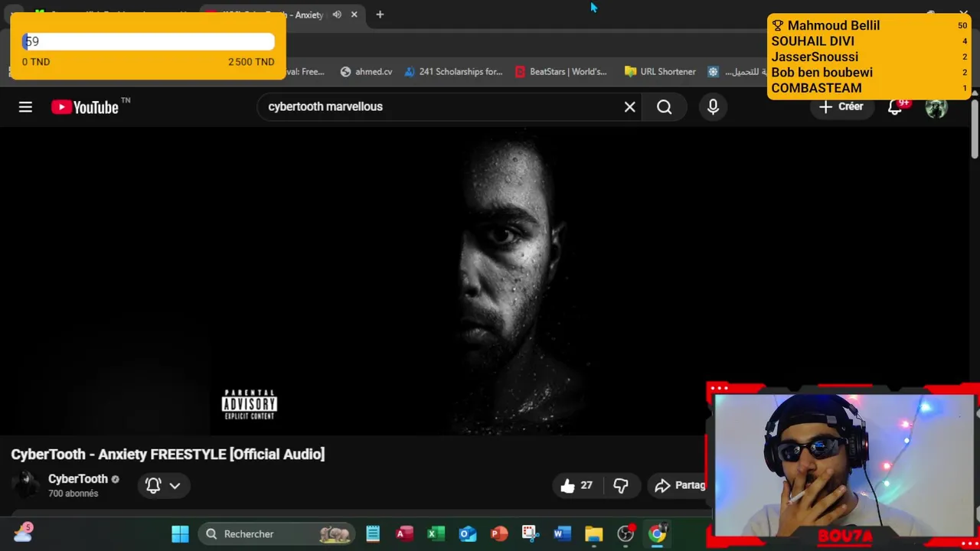The width and height of the screenshot is (980, 551).
Task: Open the '241 Scholarships for...' bookmark
Action: pos(453,71)
